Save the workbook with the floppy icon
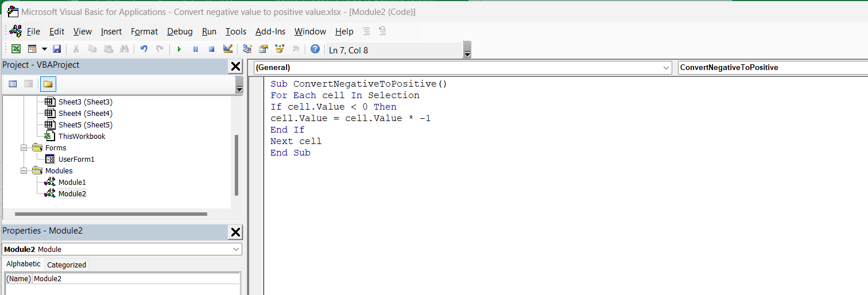Image resolution: width=868 pixels, height=295 pixels. click(x=56, y=49)
